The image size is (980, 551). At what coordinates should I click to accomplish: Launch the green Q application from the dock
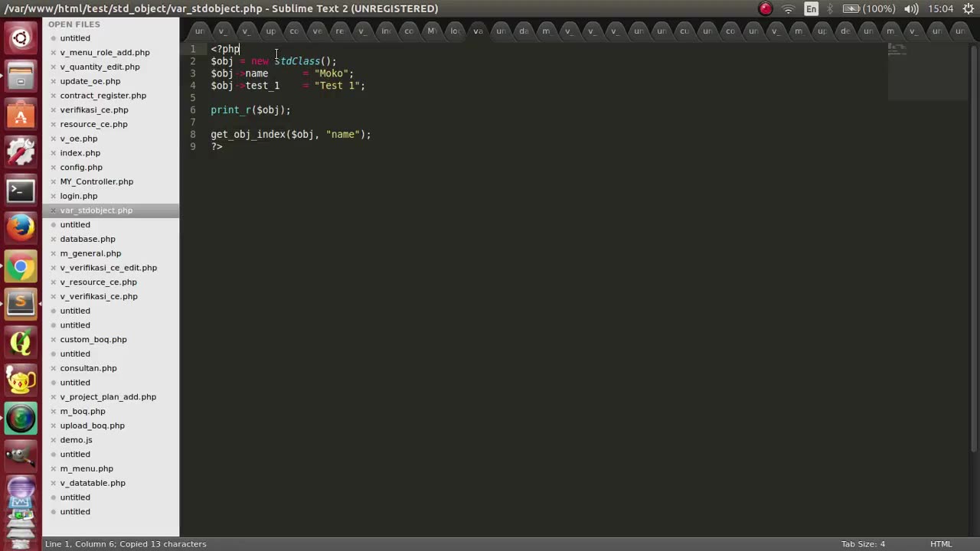coord(21,342)
